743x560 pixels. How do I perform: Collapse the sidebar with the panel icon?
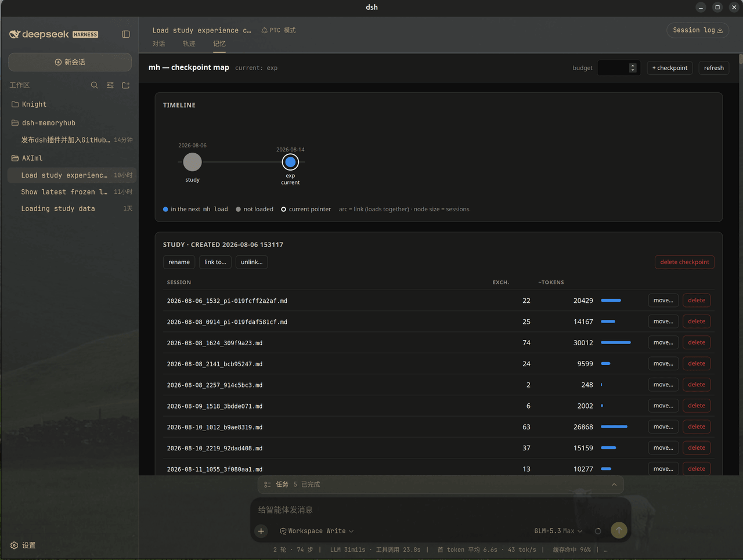tap(125, 34)
